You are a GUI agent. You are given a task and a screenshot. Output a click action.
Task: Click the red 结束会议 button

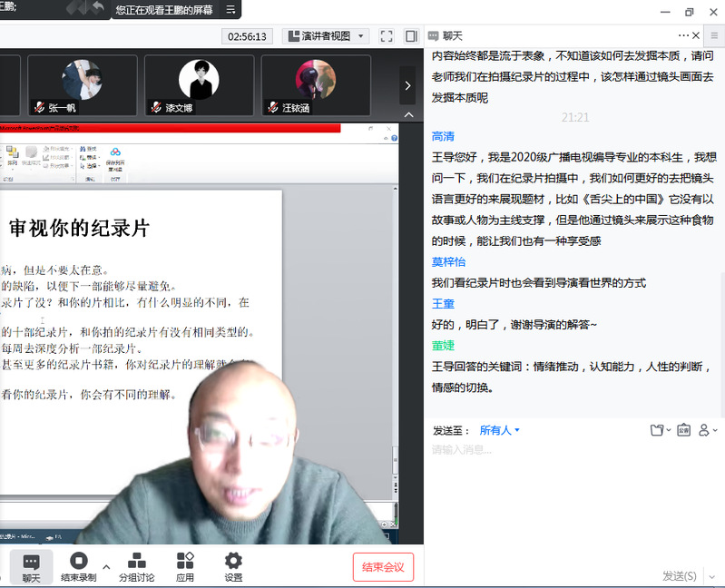[383, 567]
